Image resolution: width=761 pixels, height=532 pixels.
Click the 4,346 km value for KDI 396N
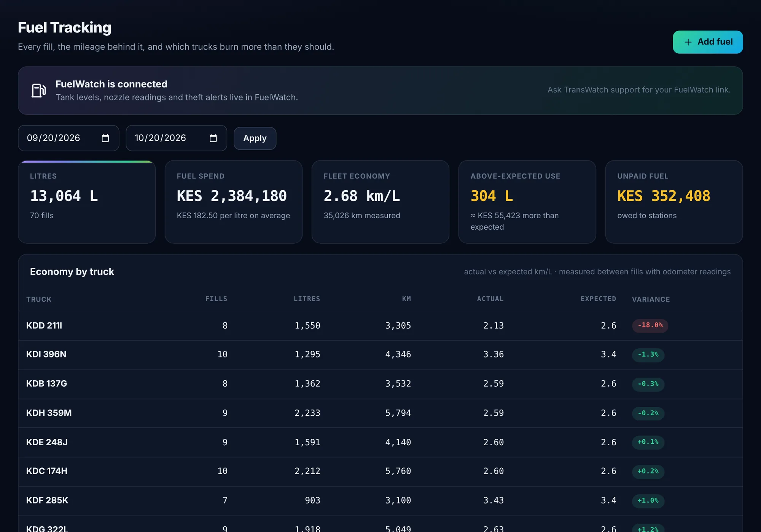click(398, 354)
